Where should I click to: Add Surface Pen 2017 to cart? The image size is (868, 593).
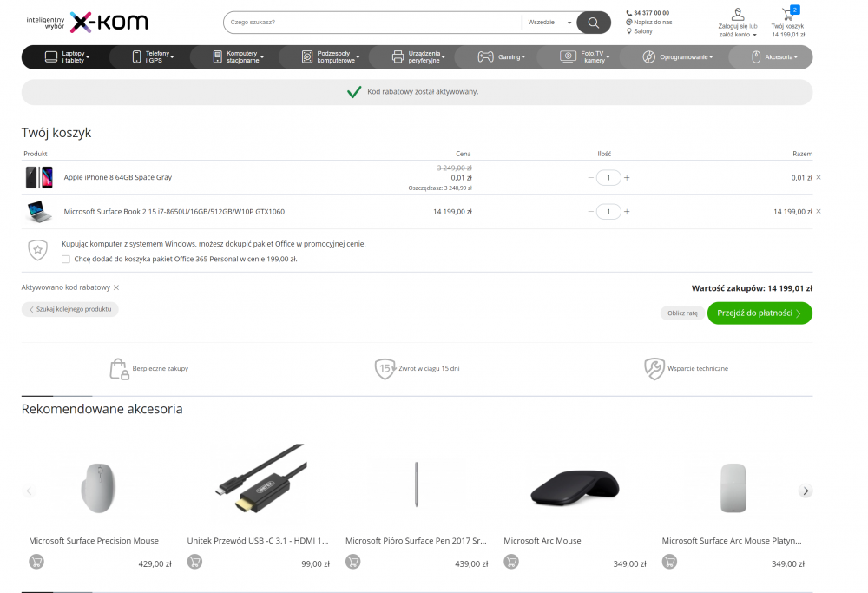coord(353,562)
